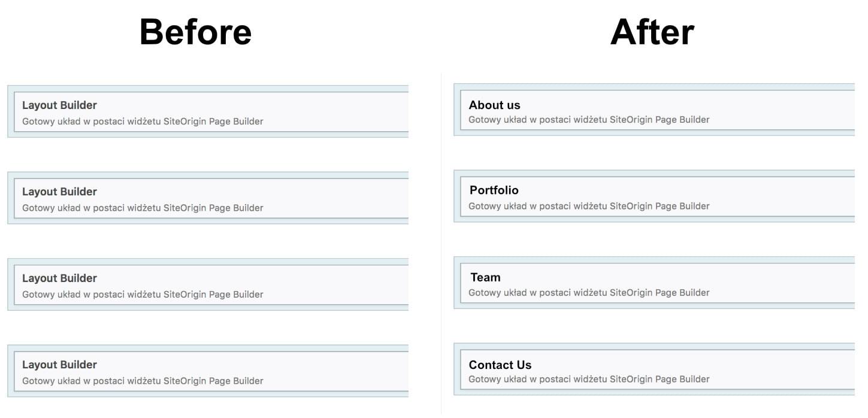The height and width of the screenshot is (418, 868).
Task: Click the Portfolio widget title text
Action: [x=493, y=190]
